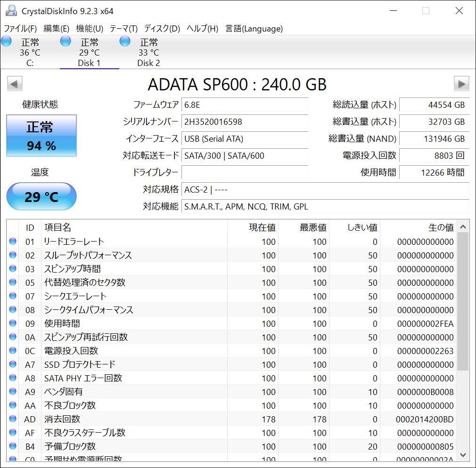Click the right arrow to view the next disk

point(461,83)
